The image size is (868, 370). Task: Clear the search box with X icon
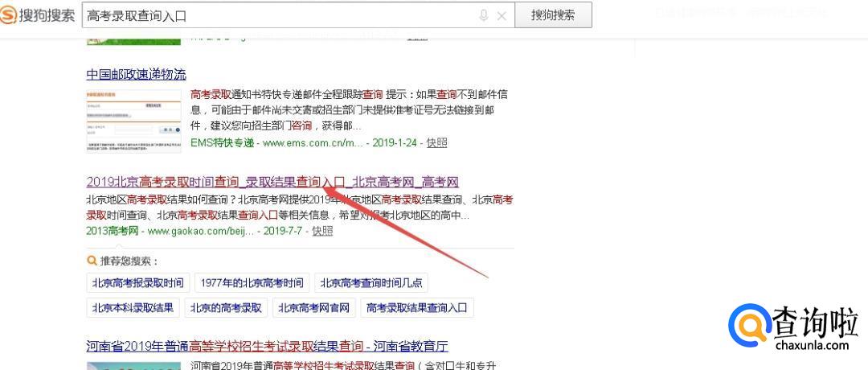[x=502, y=16]
